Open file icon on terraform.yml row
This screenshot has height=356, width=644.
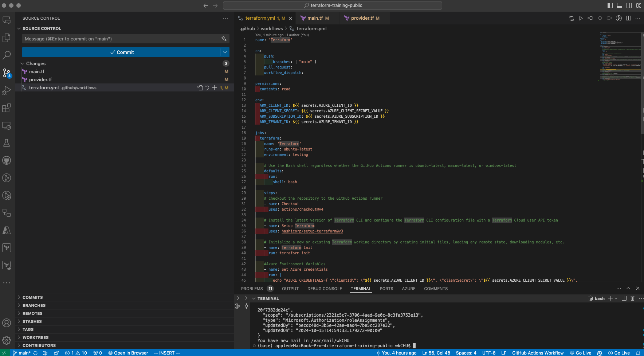[x=200, y=88]
